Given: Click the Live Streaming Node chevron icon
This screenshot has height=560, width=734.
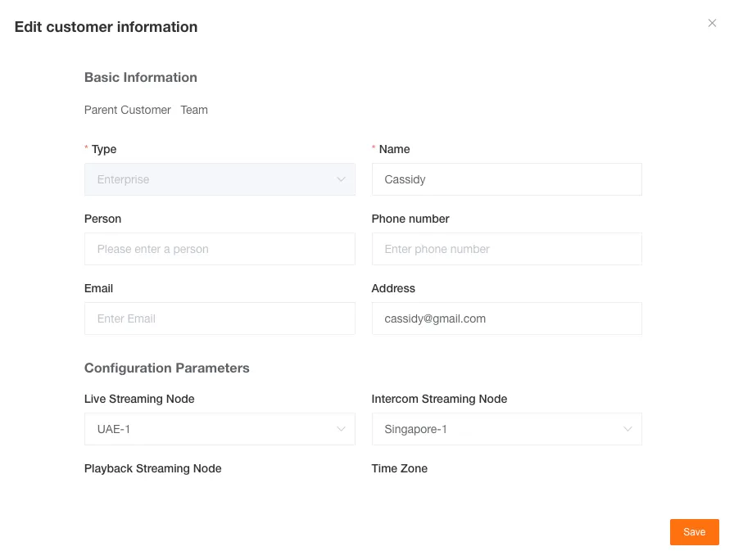Looking at the screenshot, I should click(x=342, y=428).
